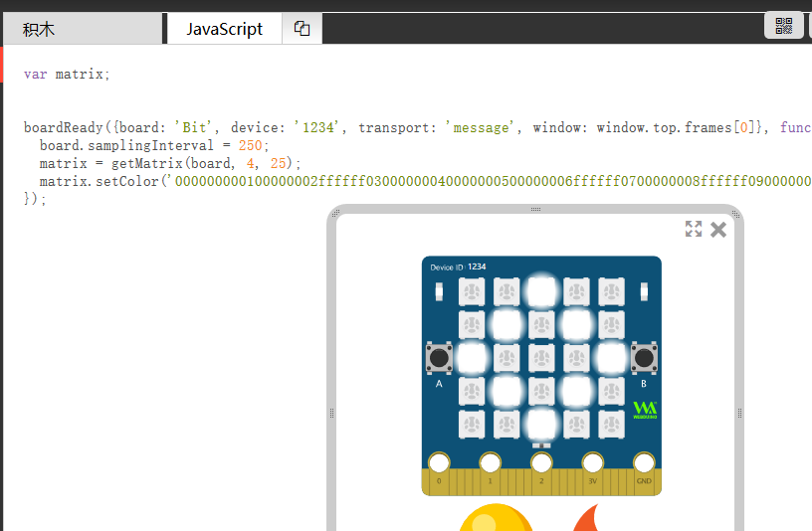Open the JavaScript code tab
Screen dimensions: 812x531
224,29
